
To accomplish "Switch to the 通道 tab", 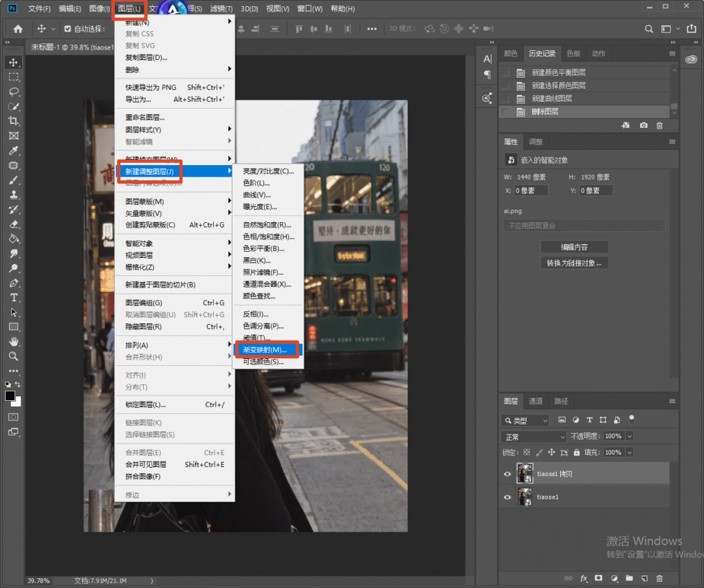I will [x=536, y=401].
